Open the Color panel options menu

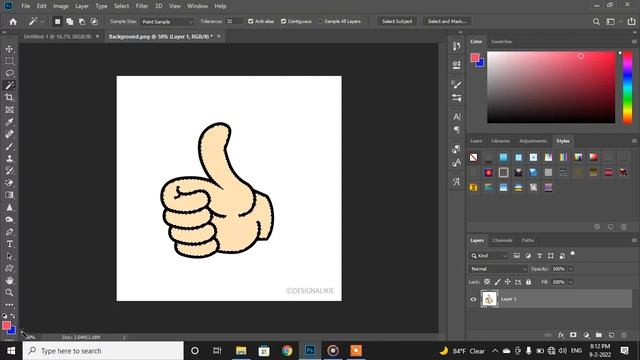point(634,42)
